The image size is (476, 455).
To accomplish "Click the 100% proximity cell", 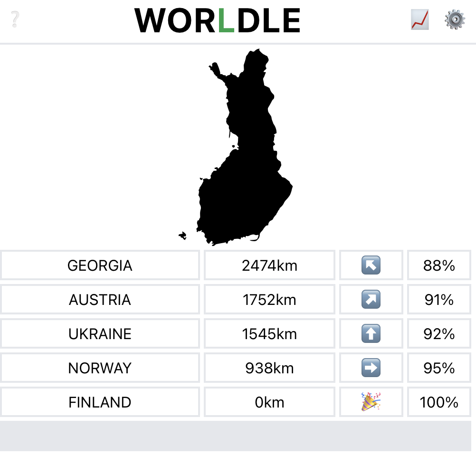I will [439, 402].
